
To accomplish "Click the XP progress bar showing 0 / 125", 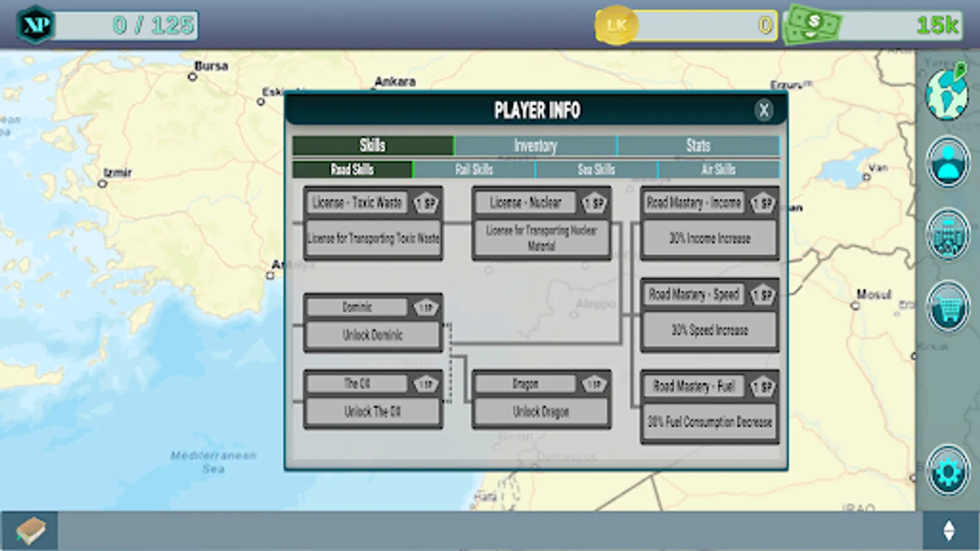I will [x=126, y=25].
